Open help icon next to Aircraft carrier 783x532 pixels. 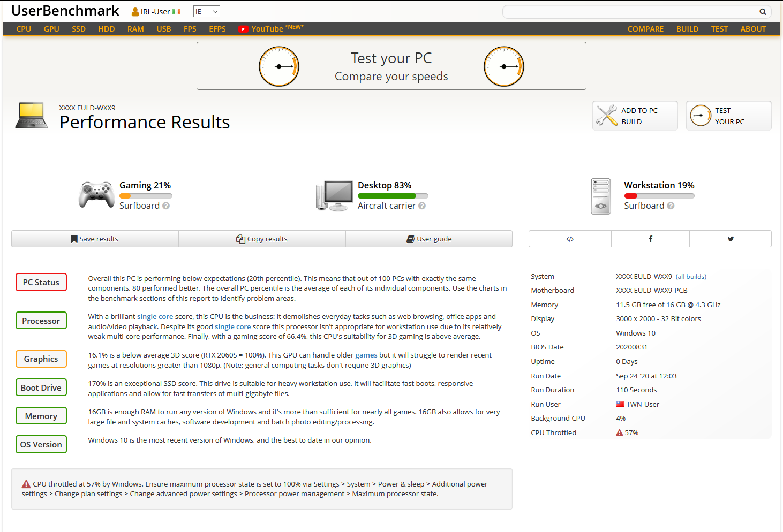[422, 206]
